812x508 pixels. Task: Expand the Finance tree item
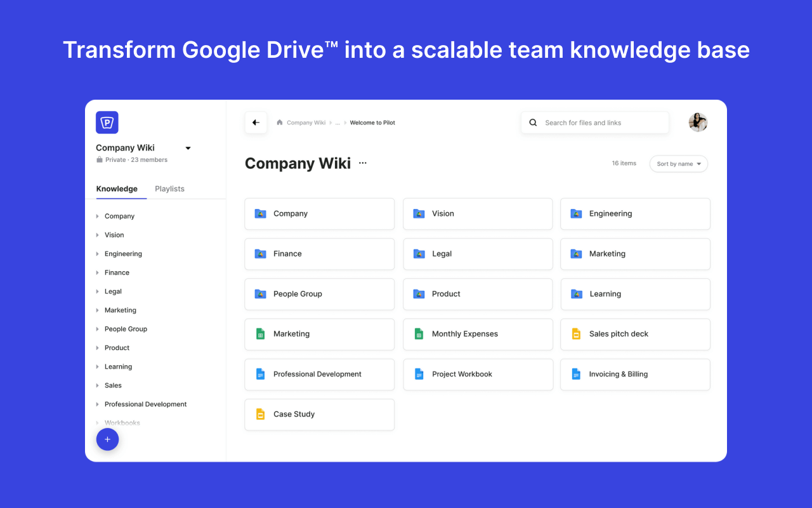(x=97, y=272)
